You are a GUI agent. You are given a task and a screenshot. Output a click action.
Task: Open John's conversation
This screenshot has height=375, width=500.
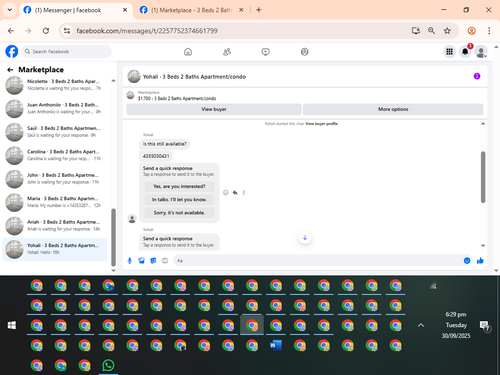pos(55,179)
